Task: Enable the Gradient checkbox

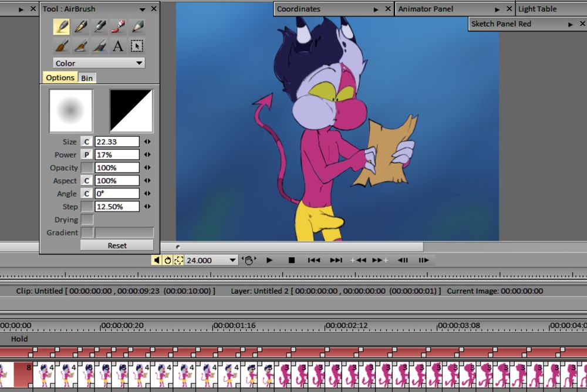Action: (87, 232)
